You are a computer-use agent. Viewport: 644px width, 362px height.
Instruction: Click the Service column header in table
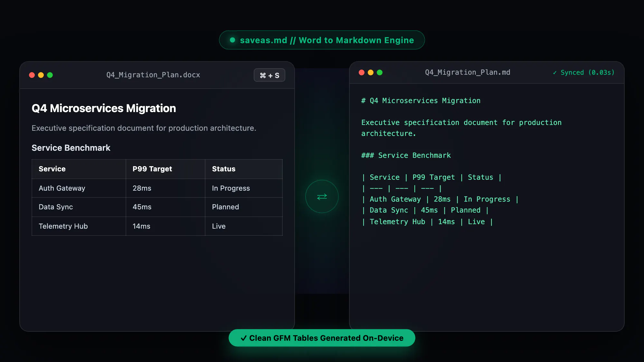click(x=79, y=169)
